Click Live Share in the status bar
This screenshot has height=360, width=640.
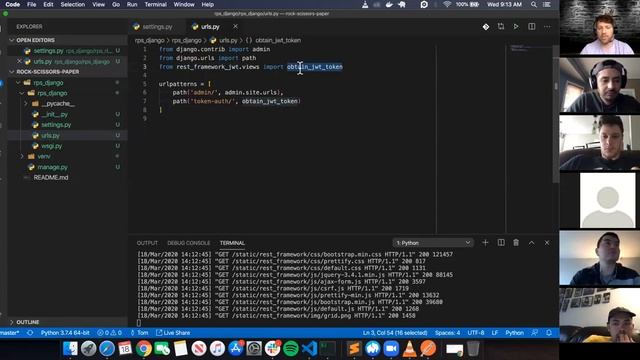coord(173,333)
